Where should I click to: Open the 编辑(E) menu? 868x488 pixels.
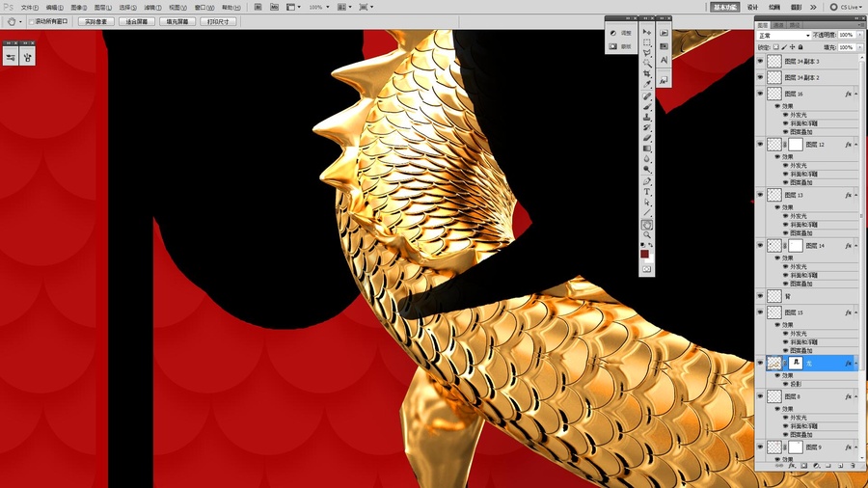[54, 8]
